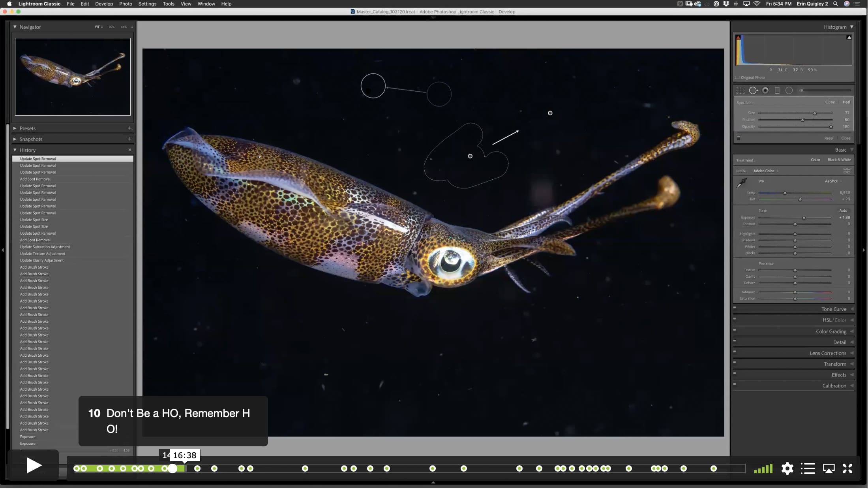Open the Settings menu
The width and height of the screenshot is (868, 489).
tap(147, 4)
